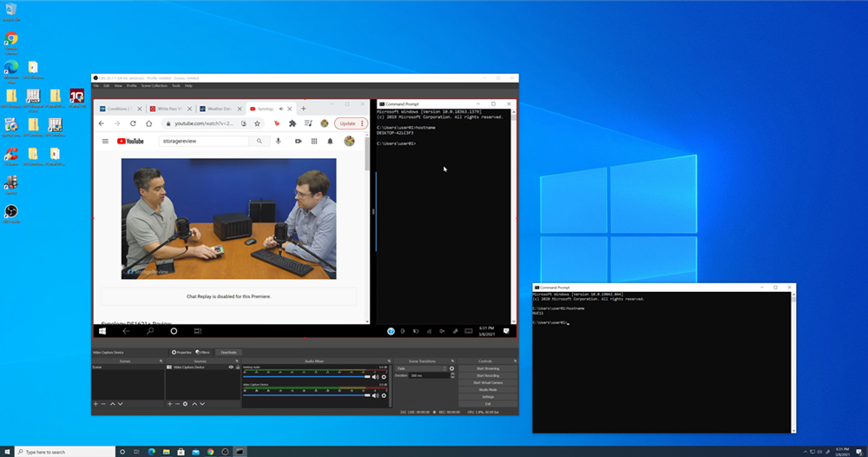868x457 pixels.
Task: Open the OBS Profile menu
Action: (x=131, y=86)
